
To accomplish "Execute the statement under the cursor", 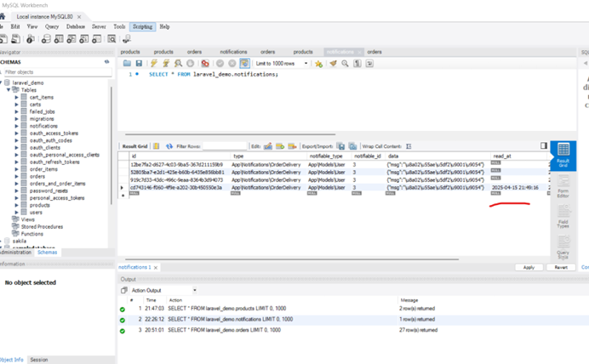I will tap(166, 64).
